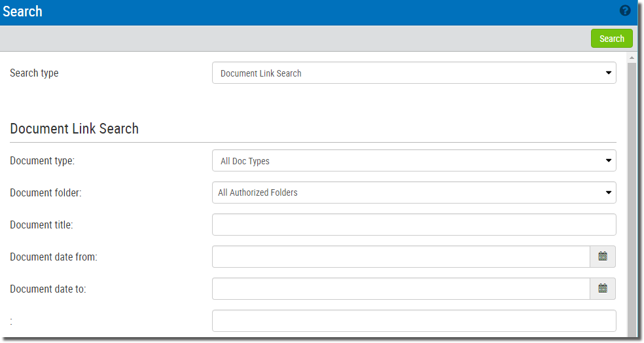644x343 pixels.
Task: Click the Document title: label
Action: (41, 225)
